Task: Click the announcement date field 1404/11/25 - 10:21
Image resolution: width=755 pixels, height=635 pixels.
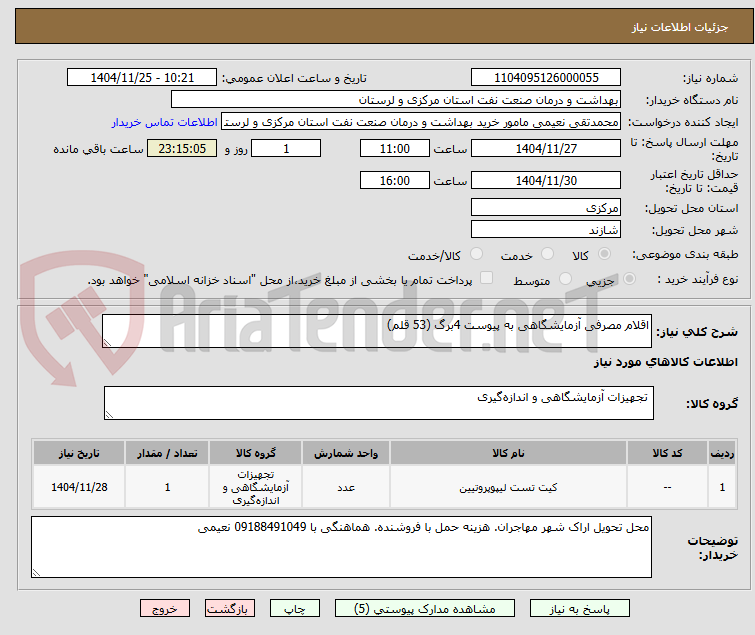Action: click(x=142, y=78)
